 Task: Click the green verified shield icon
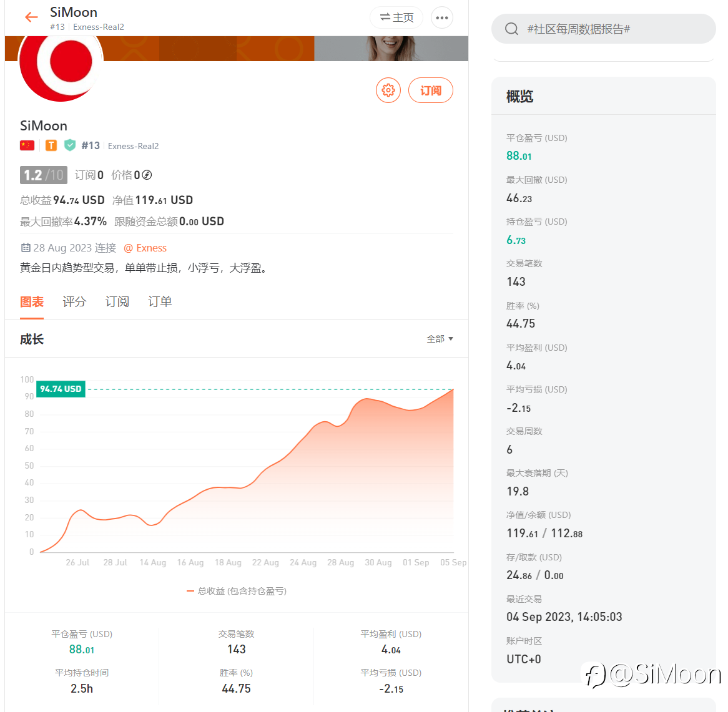70,145
